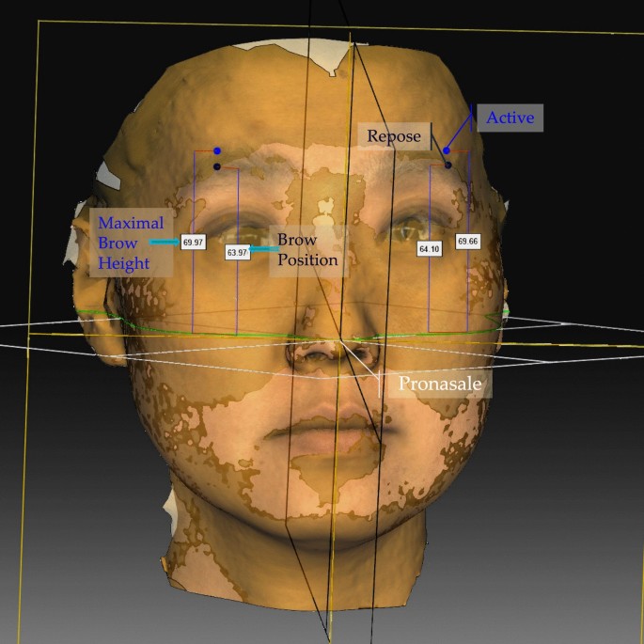Select the Maximal Brow Height label
The height and width of the screenshot is (644, 644).
(x=131, y=243)
